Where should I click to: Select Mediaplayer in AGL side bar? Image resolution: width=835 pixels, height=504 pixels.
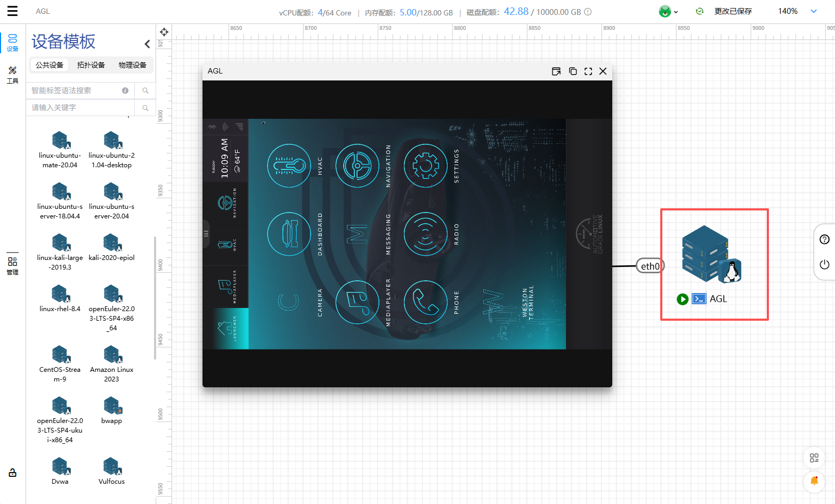pyautogui.click(x=226, y=287)
